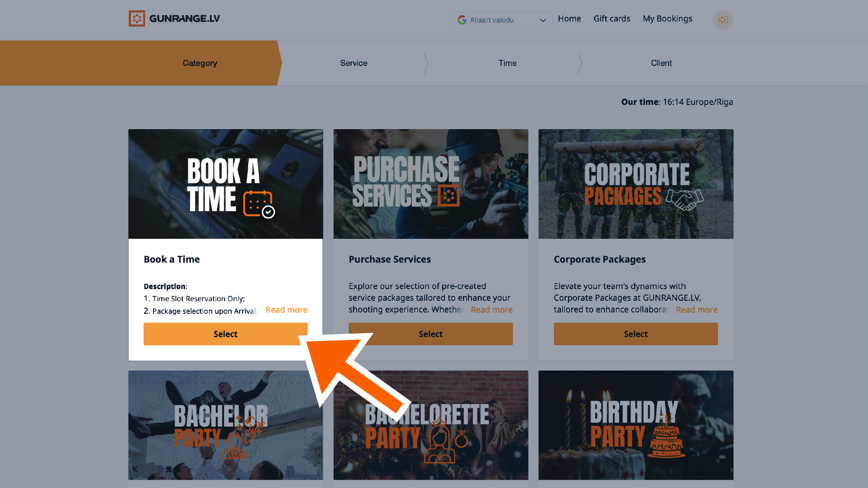Click ring icon on Bachelorette Party image
The width and height of the screenshot is (868, 488).
pyautogui.click(x=462, y=439)
